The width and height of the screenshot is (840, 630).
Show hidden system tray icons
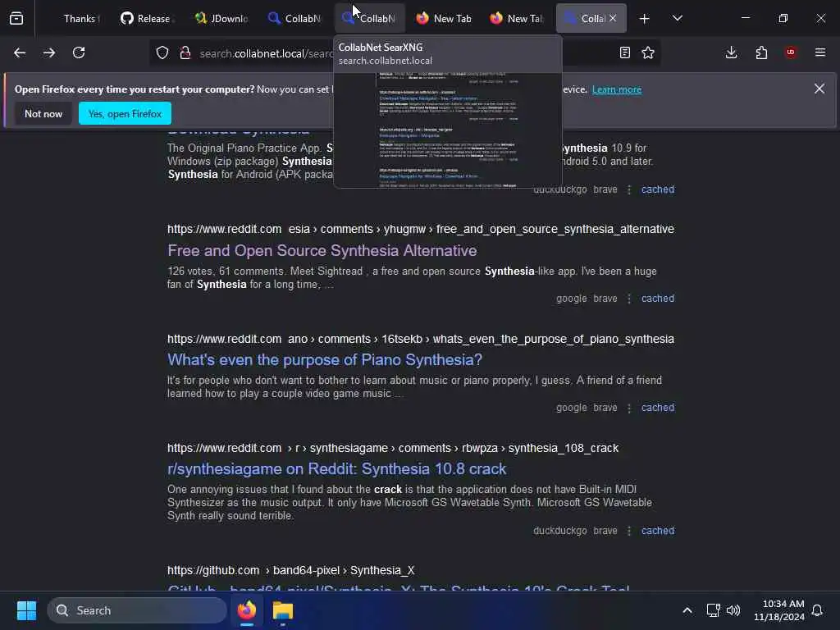point(687,610)
